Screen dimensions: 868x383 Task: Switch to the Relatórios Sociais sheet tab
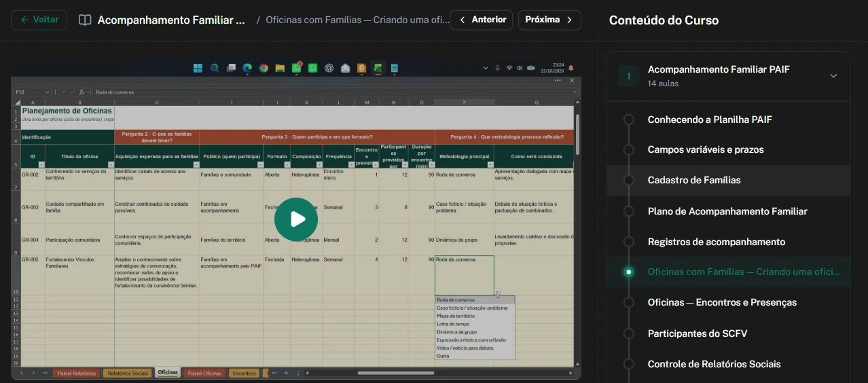128,373
